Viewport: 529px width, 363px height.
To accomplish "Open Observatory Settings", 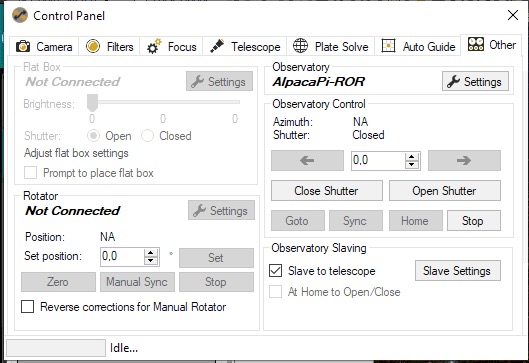I will click(475, 81).
